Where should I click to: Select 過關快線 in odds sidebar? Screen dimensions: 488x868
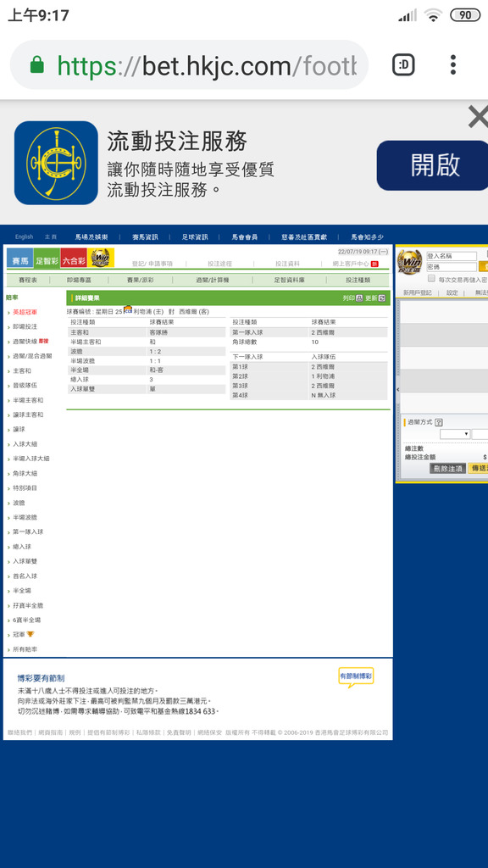pos(25,342)
